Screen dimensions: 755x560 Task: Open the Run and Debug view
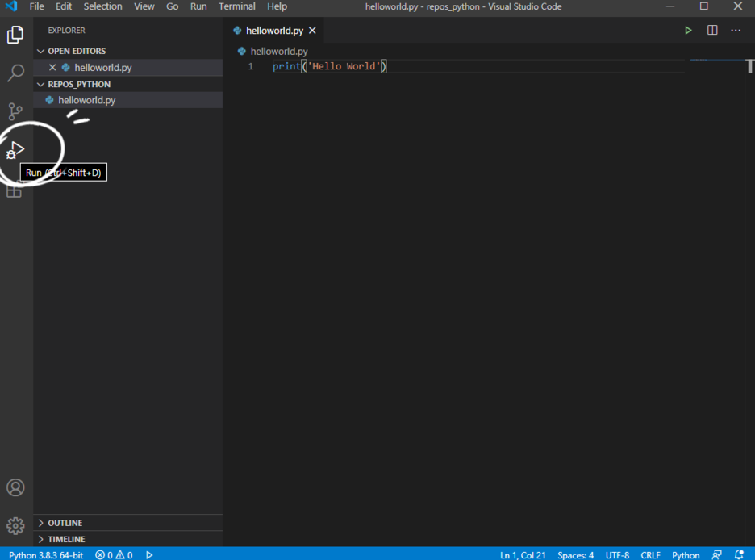point(15,150)
